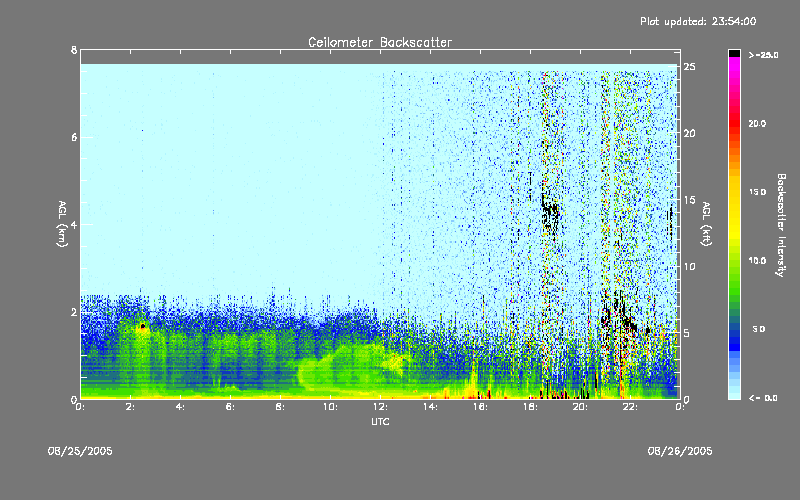Screen dimensions: 800x500
Task: Pick the '18:' UTC time tick
Action: (530, 407)
